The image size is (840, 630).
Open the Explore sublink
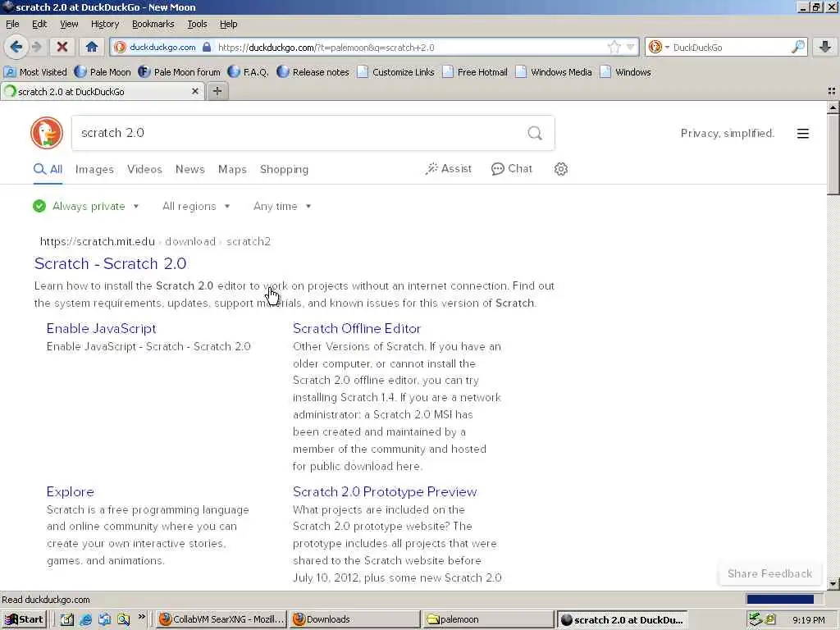71,492
